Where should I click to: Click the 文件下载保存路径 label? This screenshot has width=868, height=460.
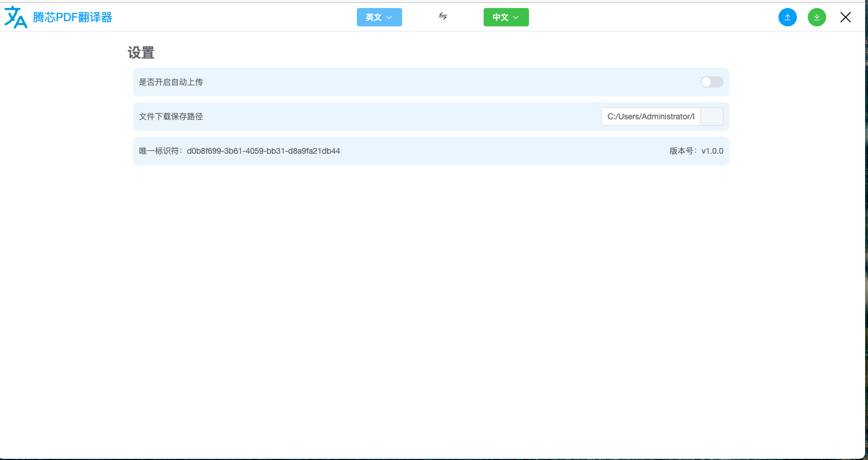click(171, 116)
